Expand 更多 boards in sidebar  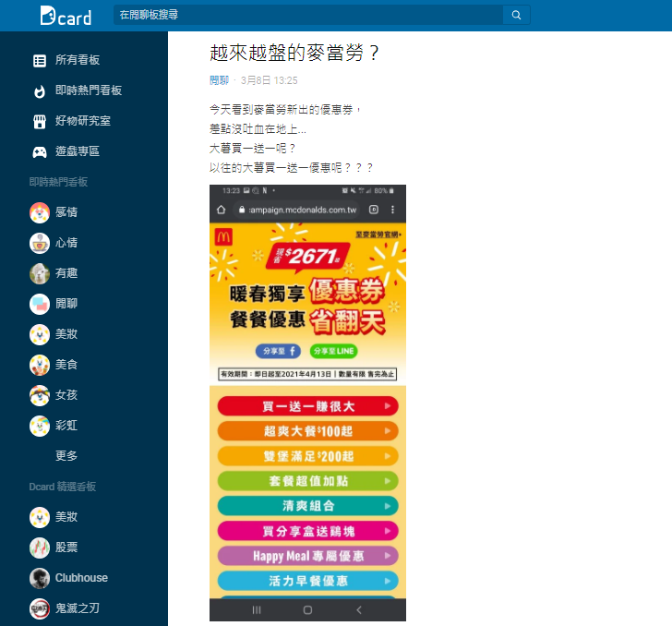tap(66, 456)
